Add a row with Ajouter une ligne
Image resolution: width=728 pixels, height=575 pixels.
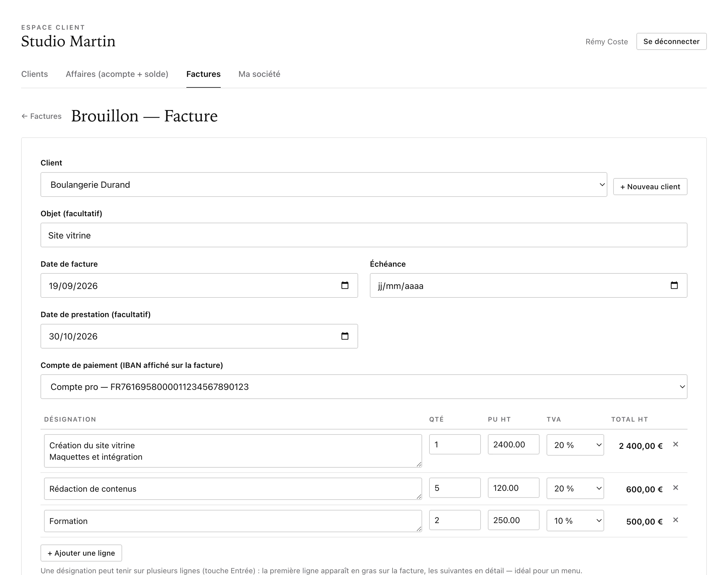pos(81,553)
